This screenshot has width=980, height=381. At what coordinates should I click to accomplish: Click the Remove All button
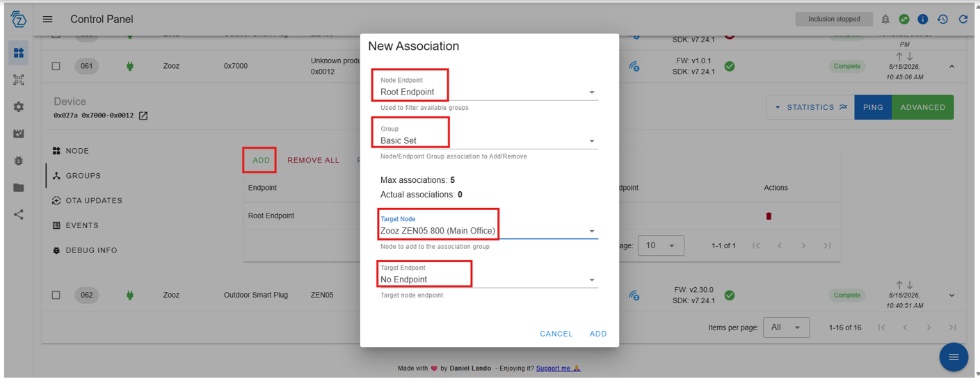tap(313, 160)
